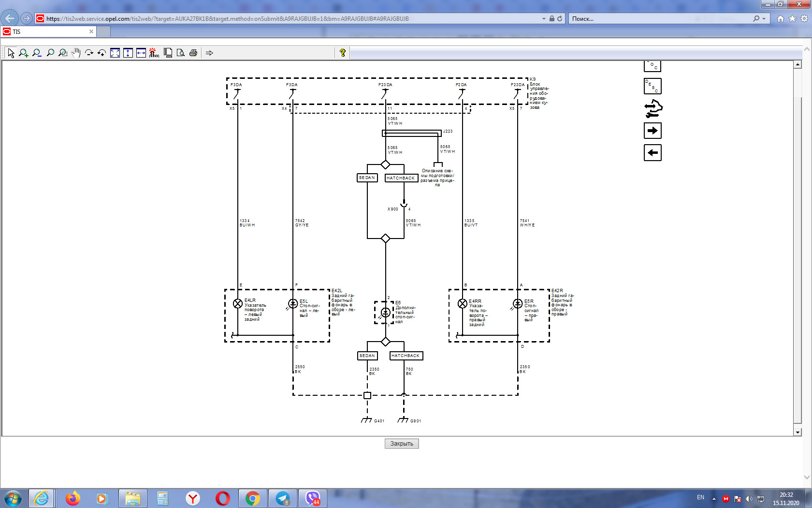The height and width of the screenshot is (508, 812).
Task: Open the Windows Start button
Action: (x=13, y=498)
